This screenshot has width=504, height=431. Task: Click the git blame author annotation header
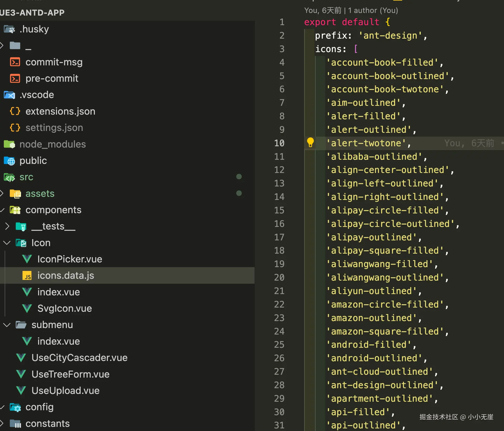[x=351, y=10]
